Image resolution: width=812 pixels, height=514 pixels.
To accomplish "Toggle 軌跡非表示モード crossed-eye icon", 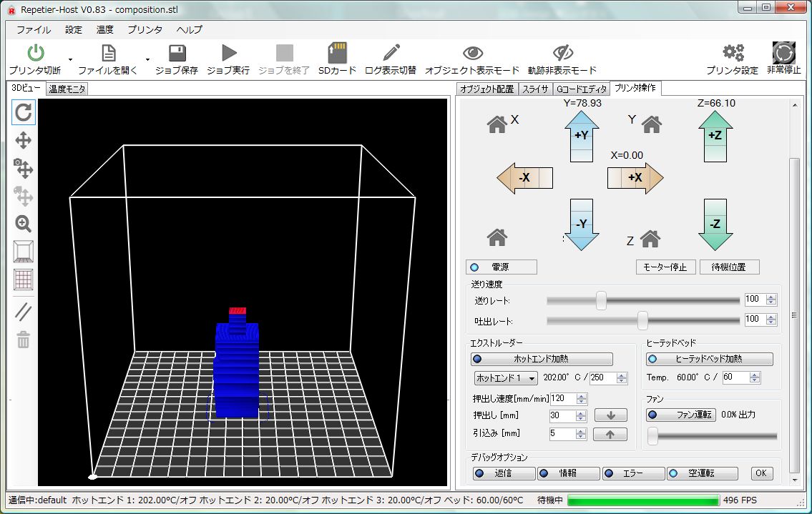I will (563, 52).
